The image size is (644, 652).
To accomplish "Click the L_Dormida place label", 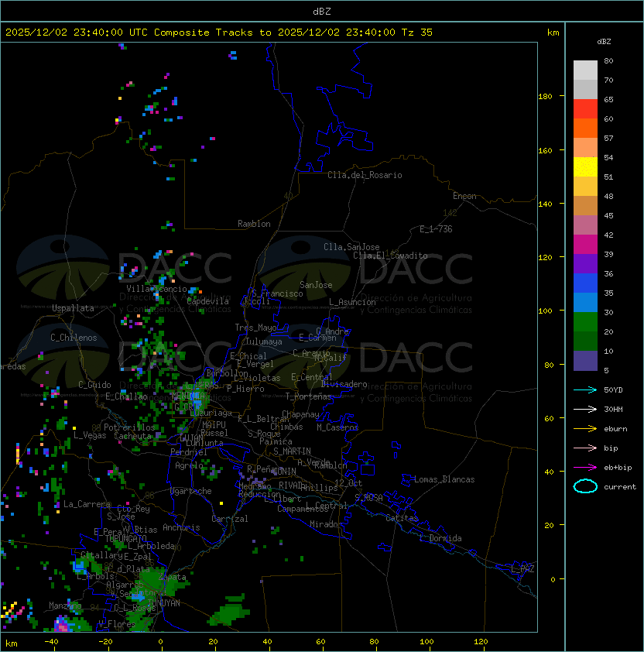I will point(440,538).
